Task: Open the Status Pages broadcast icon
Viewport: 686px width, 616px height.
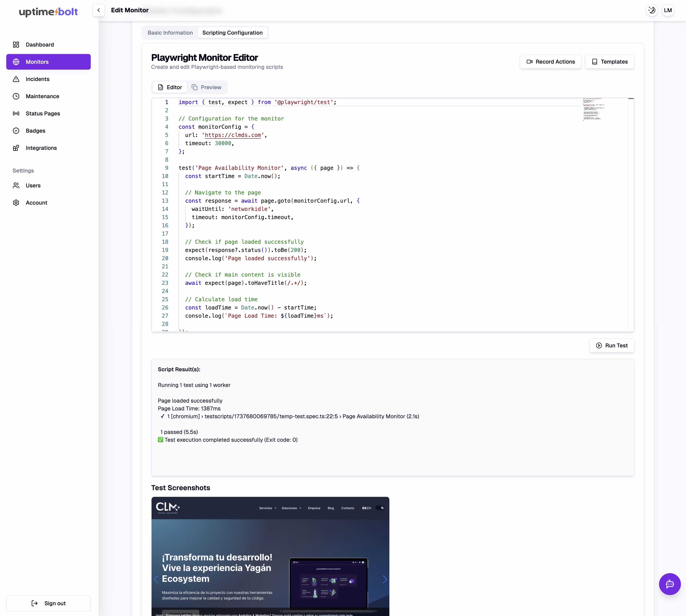Action: (x=16, y=114)
